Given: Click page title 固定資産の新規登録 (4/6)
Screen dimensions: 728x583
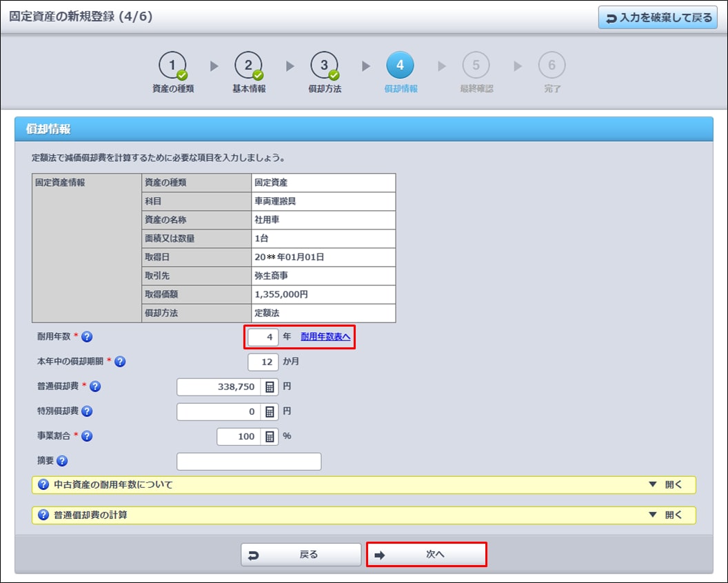Looking at the screenshot, I should (x=81, y=17).
